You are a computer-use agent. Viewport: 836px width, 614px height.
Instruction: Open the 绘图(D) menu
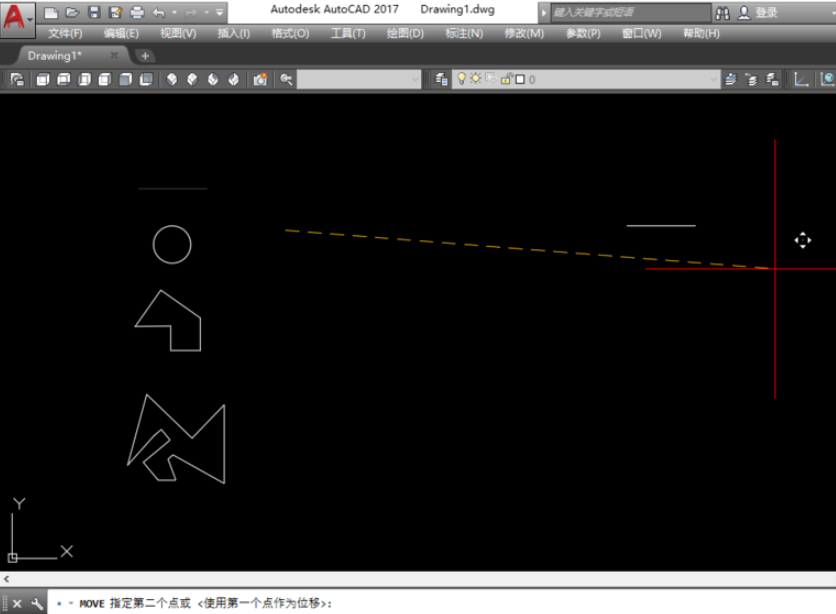(x=405, y=34)
